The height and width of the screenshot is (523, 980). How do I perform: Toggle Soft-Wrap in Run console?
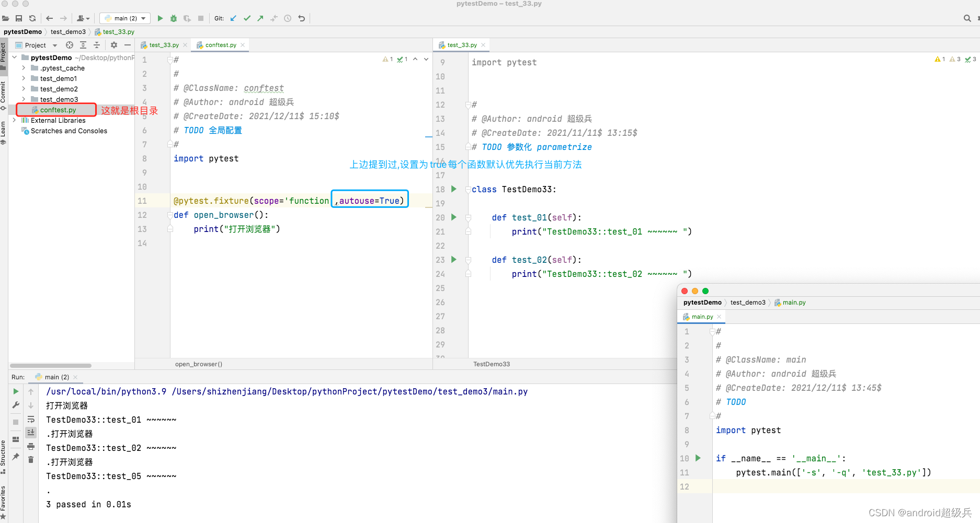pyautogui.click(x=31, y=419)
